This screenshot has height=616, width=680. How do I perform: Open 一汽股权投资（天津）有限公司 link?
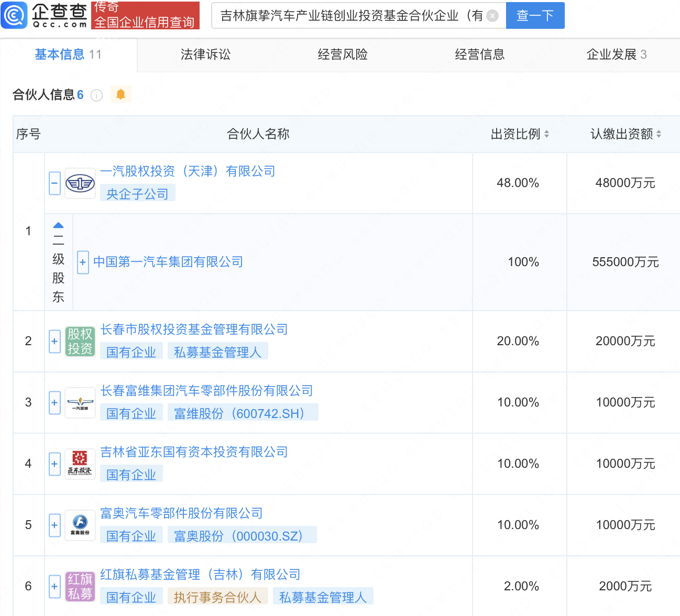click(x=188, y=171)
